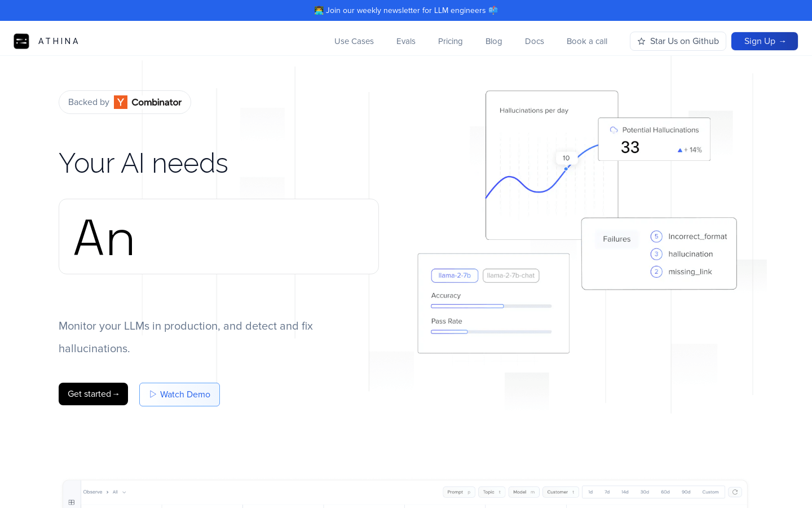Click the Accuracy progress bar
This screenshot has width=812, height=508.
coord(491,306)
